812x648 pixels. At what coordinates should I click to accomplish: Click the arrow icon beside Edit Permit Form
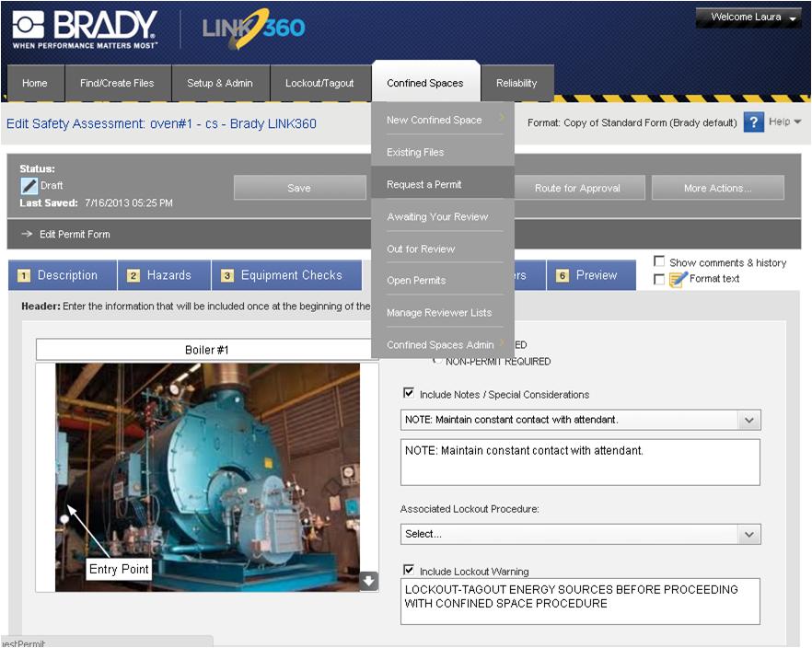(x=27, y=234)
